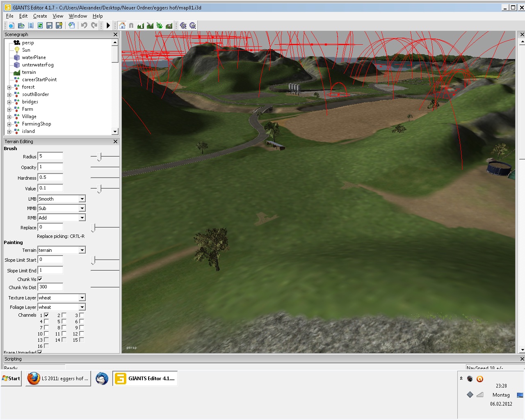Expand the forest group node
This screenshot has height=420, width=525.
9,87
